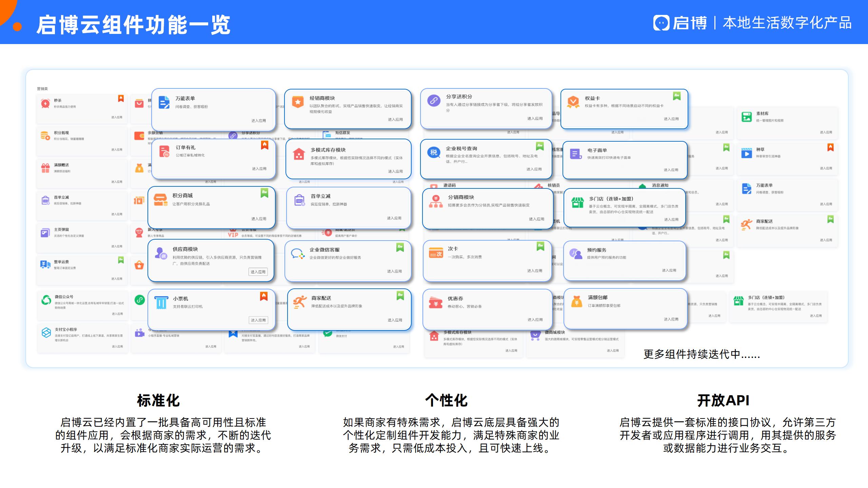Click the 积分商城 shop icon

click(161, 200)
